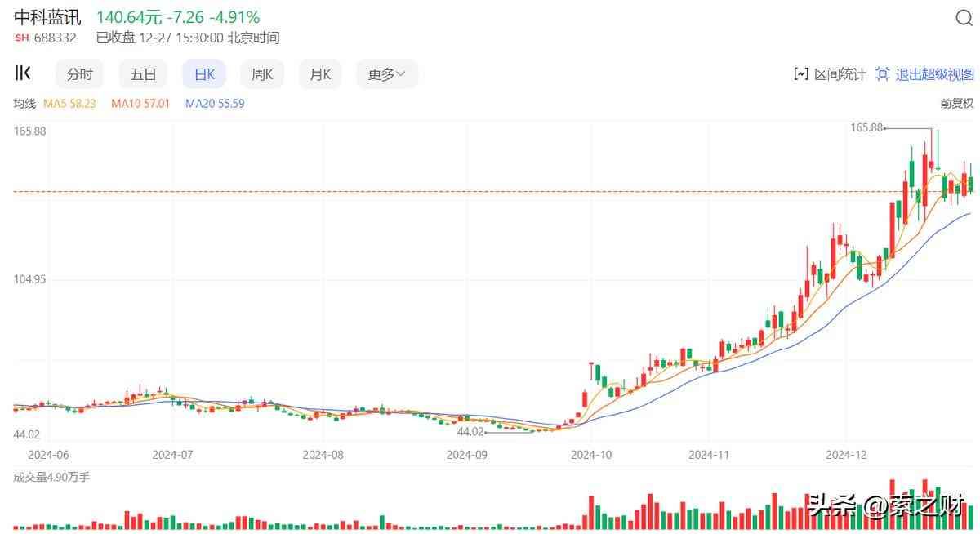Click the red SH exchange badge
Screen dimensions: 980x534
[x=22, y=38]
